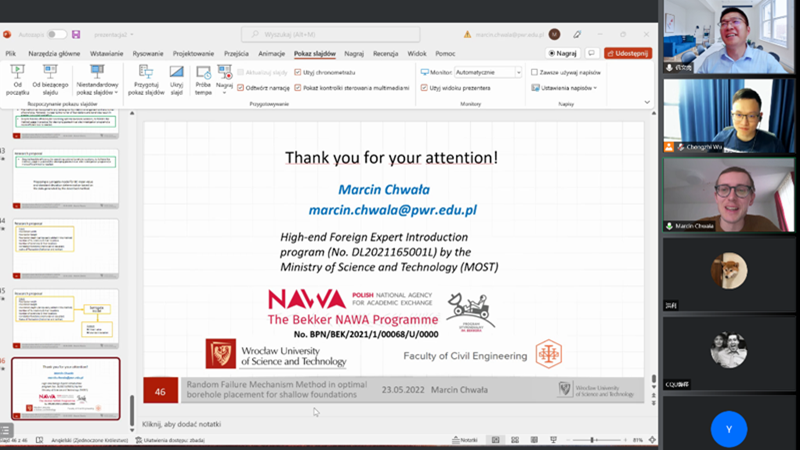Open the Narzędzia główne tab
Screen dimensions: 800x450
(x=54, y=54)
